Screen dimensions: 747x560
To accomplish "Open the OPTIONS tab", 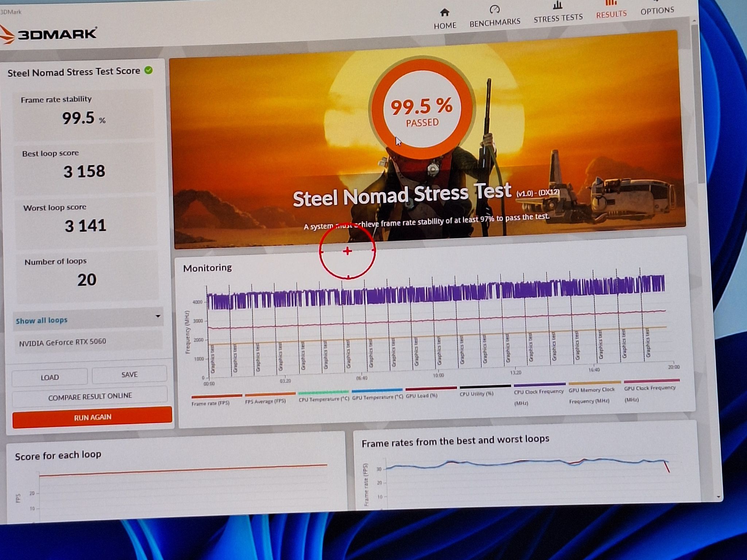I will [657, 11].
